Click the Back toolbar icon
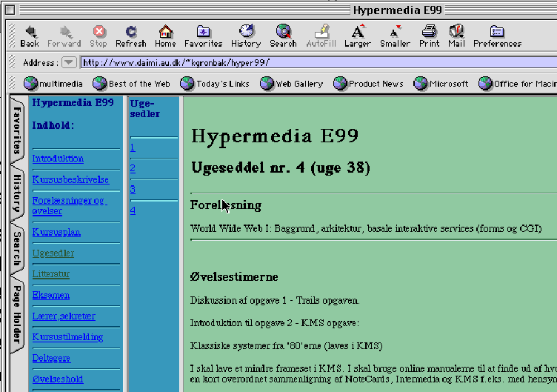557x392 pixels. click(30, 32)
